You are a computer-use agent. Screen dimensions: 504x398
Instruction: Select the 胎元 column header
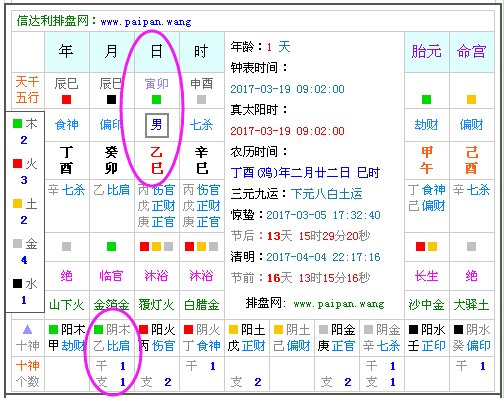(426, 52)
